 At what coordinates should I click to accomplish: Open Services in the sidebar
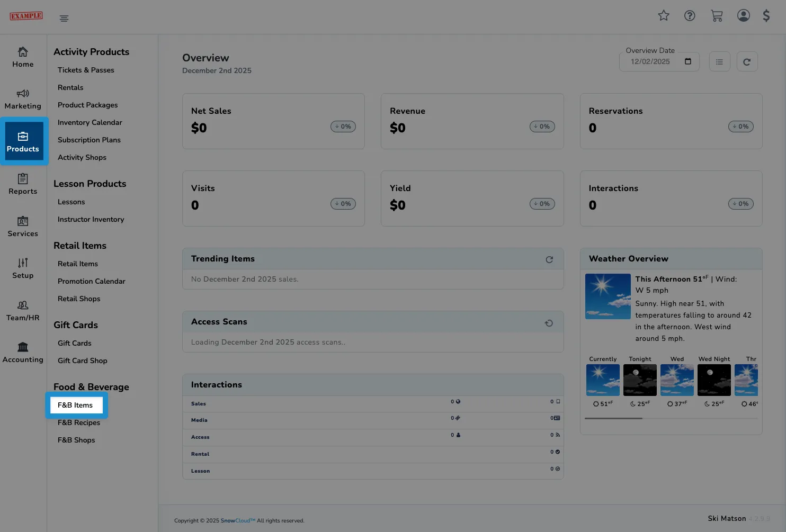(23, 227)
